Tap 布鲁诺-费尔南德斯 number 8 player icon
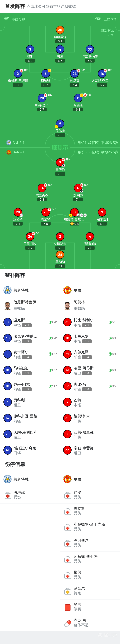The image size is (120, 644). coord(74,212)
